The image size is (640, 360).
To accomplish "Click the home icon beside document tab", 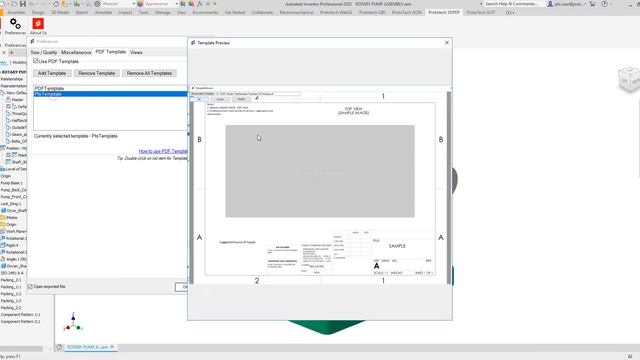I will point(59,347).
